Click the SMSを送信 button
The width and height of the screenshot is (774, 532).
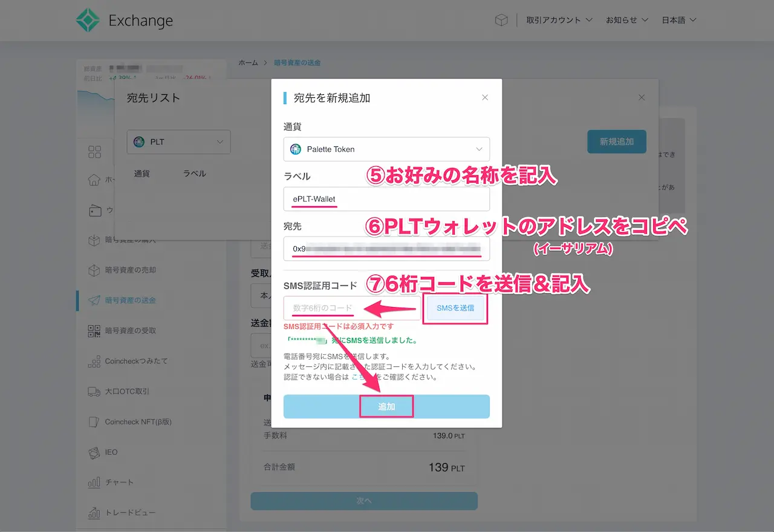pyautogui.click(x=455, y=308)
